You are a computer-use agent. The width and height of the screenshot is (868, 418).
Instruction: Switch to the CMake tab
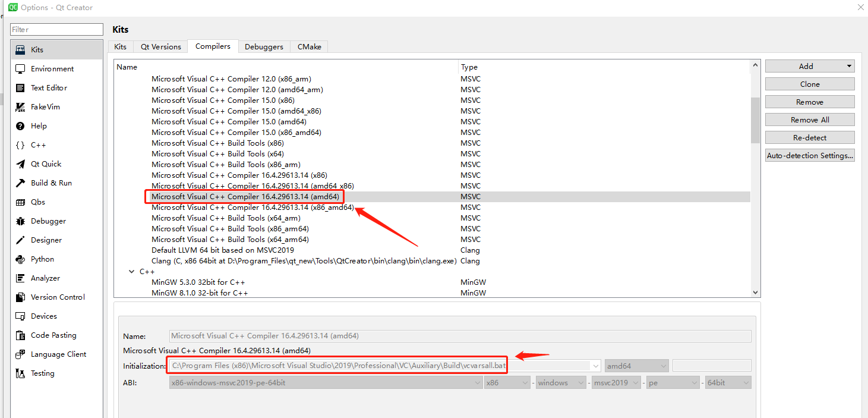(310, 46)
